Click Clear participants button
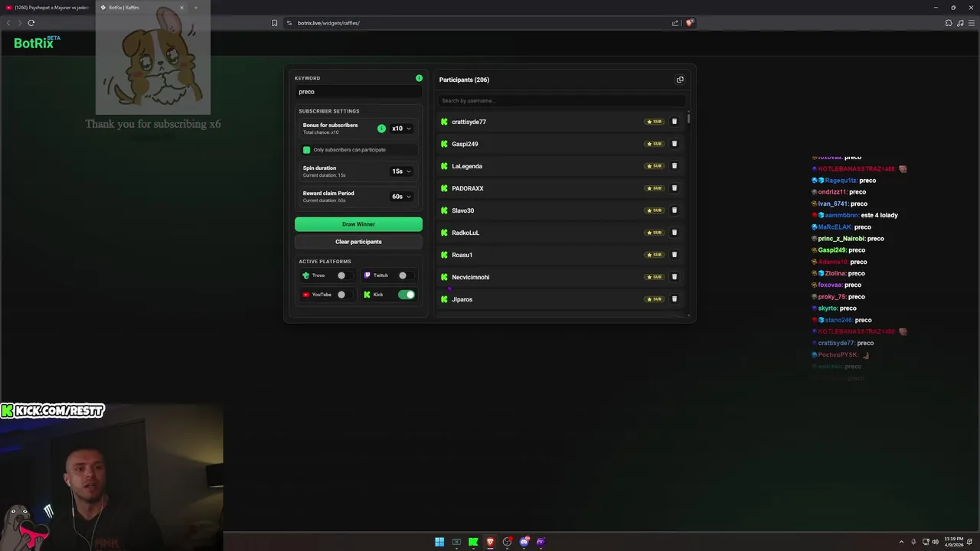This screenshot has height=551, width=980. [x=358, y=242]
